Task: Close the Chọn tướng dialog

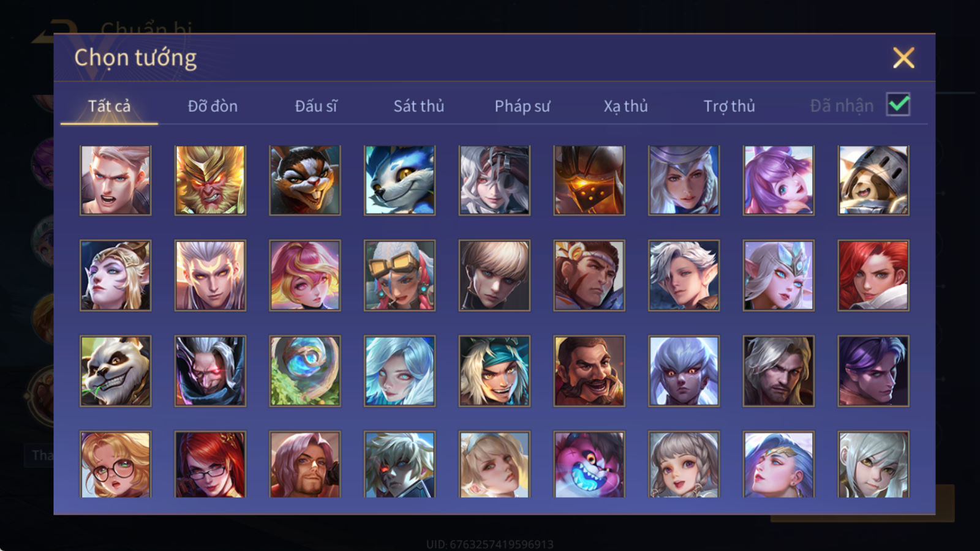Action: pos(903,58)
